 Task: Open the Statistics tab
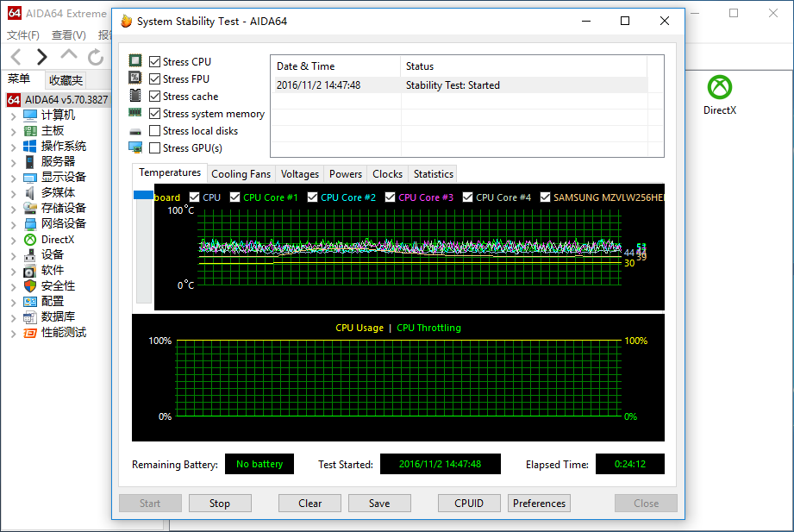433,174
